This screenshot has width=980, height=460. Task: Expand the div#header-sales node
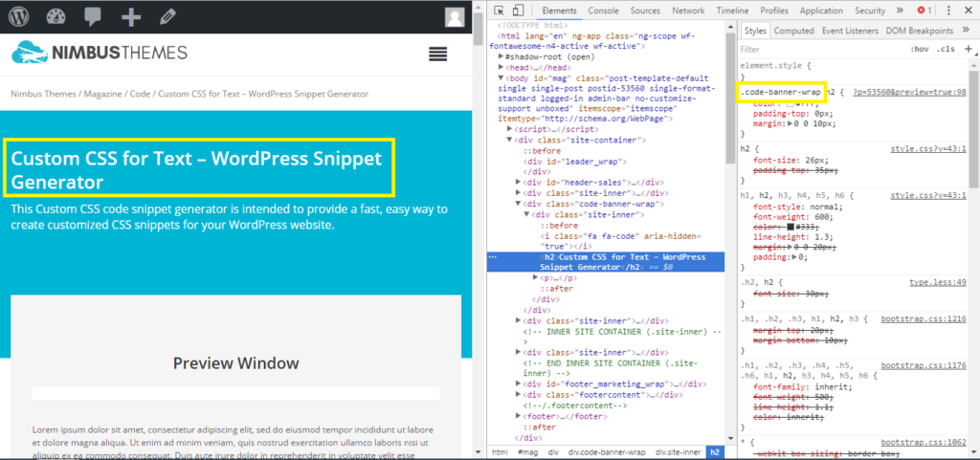coord(518,183)
